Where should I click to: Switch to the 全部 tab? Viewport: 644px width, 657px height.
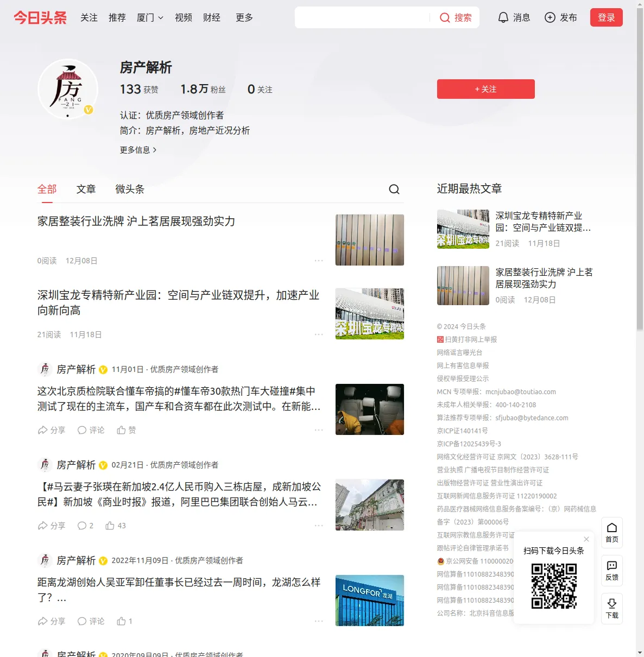point(47,189)
